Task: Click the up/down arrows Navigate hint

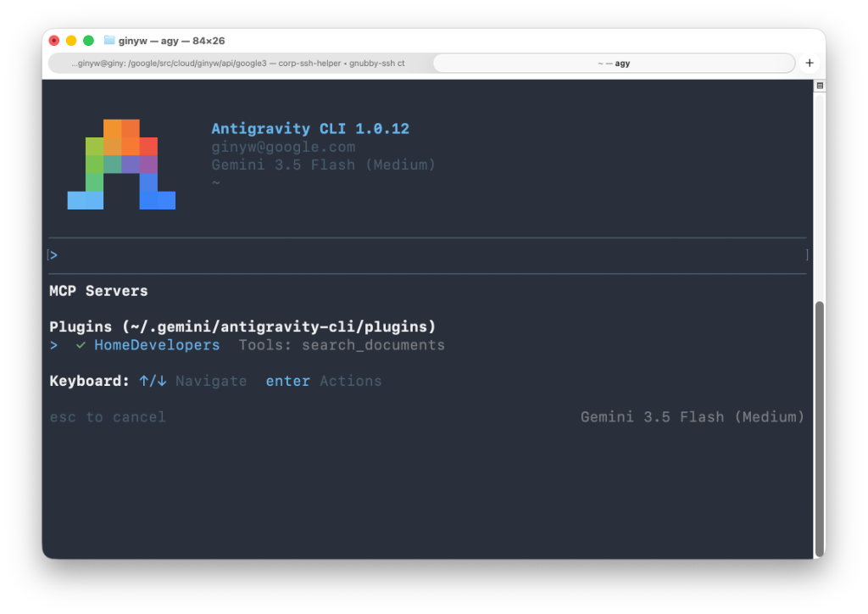Action: point(192,381)
